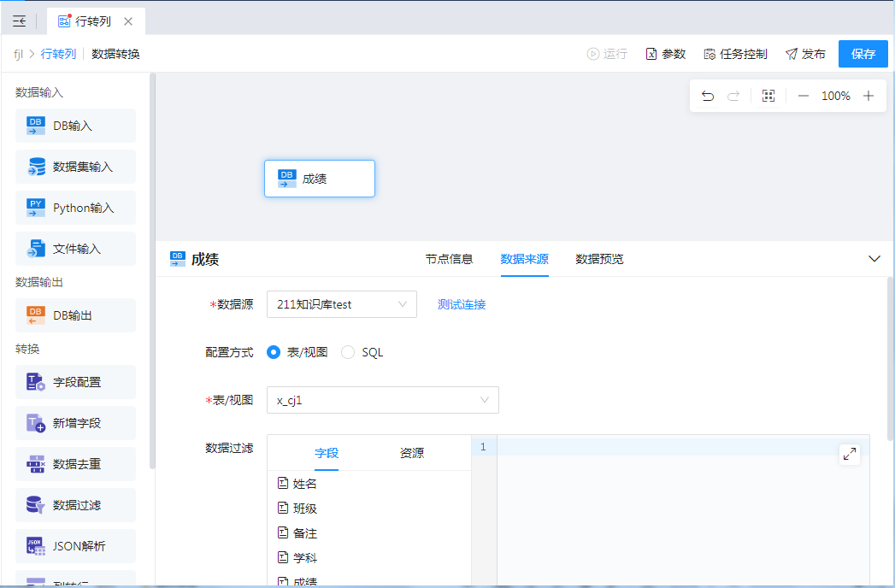The image size is (895, 588).
Task: Open the 表/视图 x_cj1 dropdown
Action: (382, 400)
